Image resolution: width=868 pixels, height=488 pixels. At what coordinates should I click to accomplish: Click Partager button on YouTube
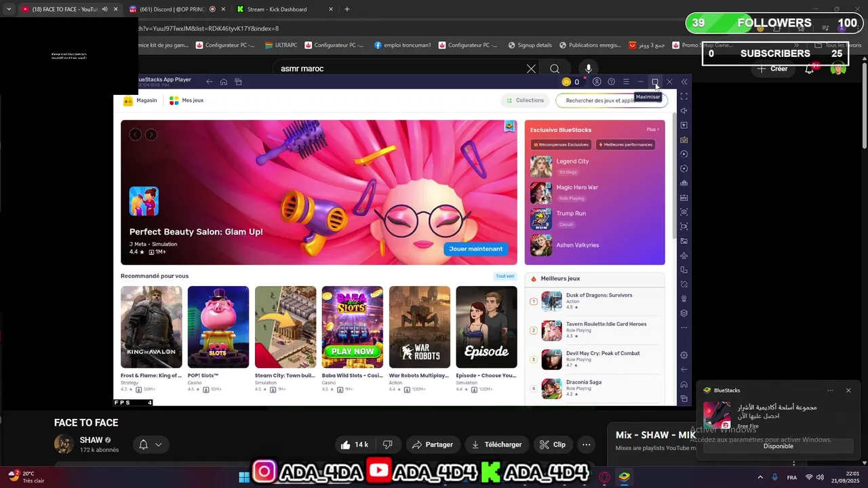click(x=433, y=445)
